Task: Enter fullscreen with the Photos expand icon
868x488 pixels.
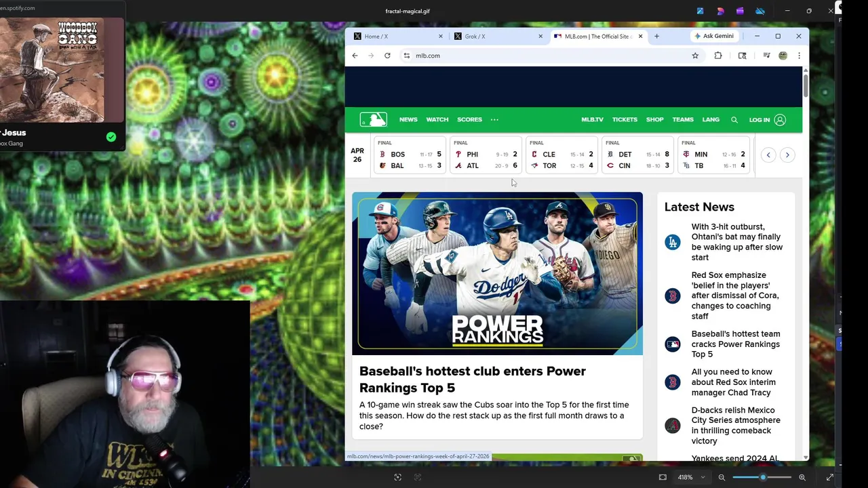Action: (x=829, y=477)
